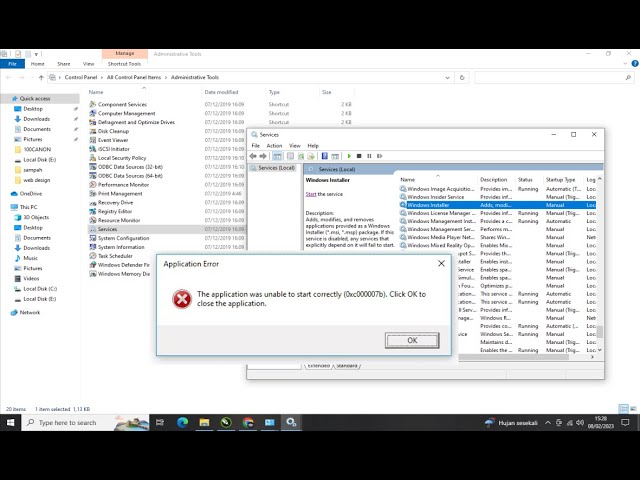Click the Refresh icon in Services toolbar
This screenshot has width=640, height=480.
click(x=301, y=156)
